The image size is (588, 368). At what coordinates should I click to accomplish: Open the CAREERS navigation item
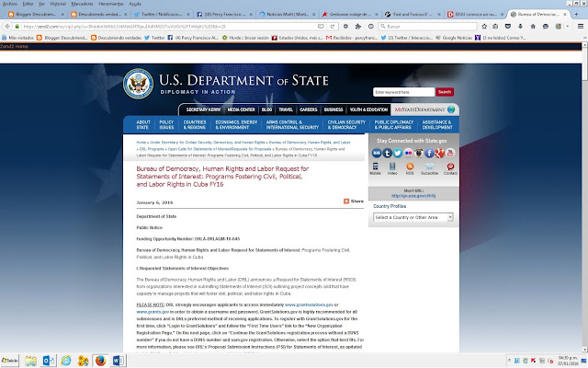(x=309, y=109)
